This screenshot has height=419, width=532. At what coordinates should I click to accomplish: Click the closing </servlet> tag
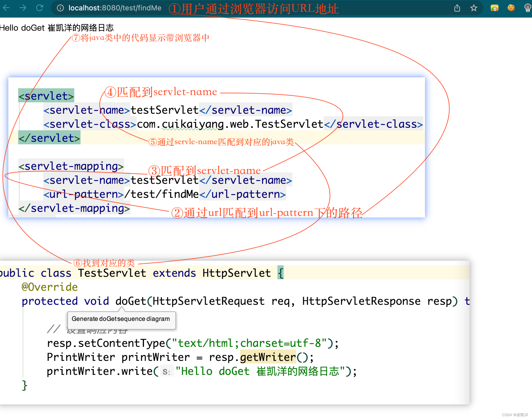[x=49, y=138]
